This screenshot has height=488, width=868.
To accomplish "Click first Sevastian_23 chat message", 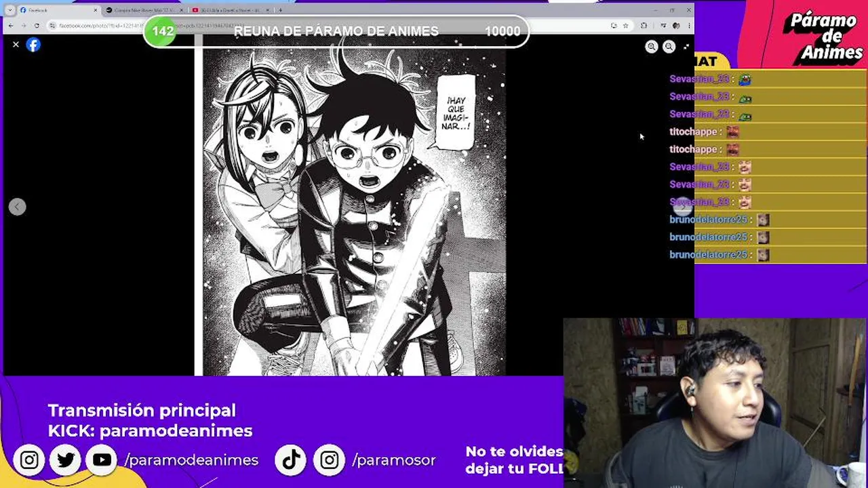I will pyautogui.click(x=711, y=79).
